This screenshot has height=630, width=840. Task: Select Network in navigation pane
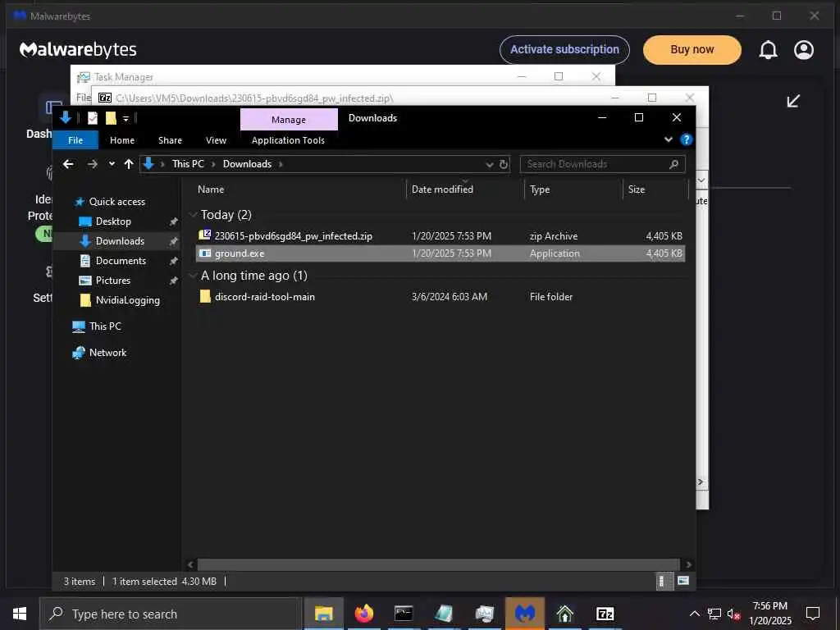coord(107,353)
